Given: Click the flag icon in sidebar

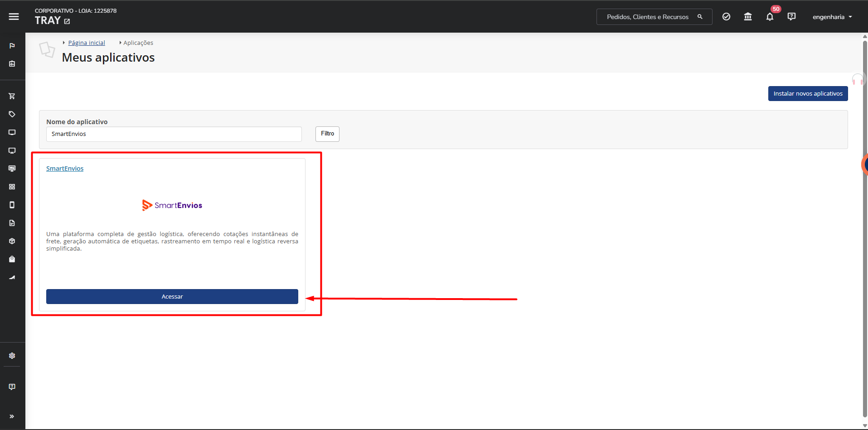Looking at the screenshot, I should (x=12, y=46).
